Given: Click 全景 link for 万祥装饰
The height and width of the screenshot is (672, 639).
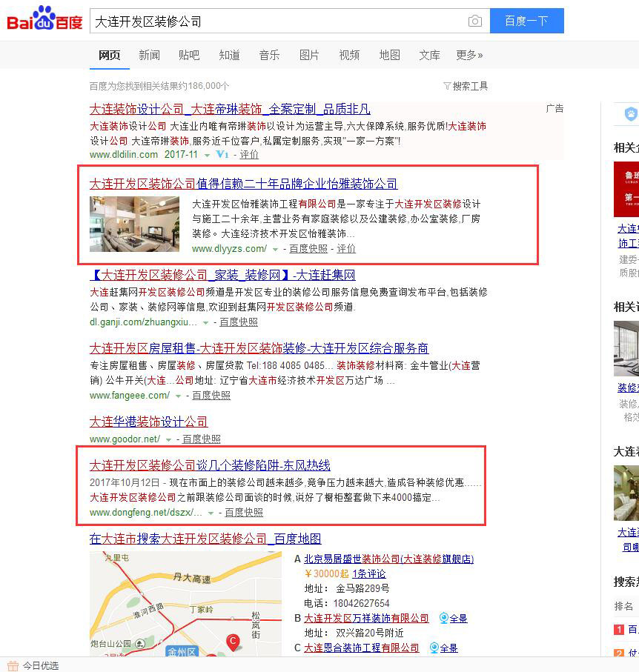Looking at the screenshot, I should [458, 618].
